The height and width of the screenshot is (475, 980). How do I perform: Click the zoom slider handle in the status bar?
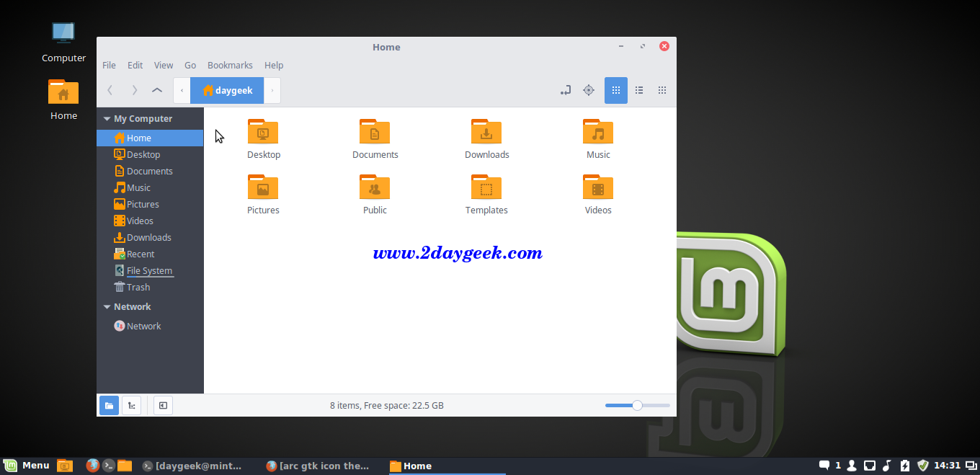point(637,405)
